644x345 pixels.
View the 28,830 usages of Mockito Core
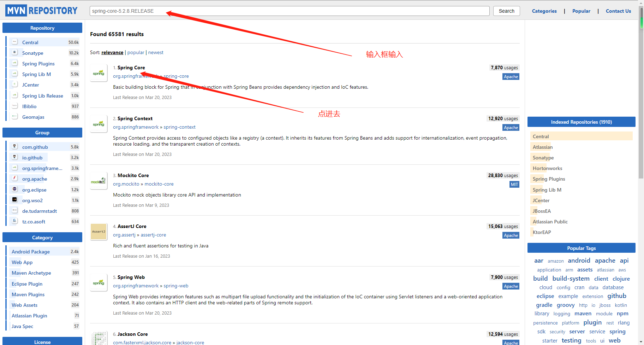503,175
